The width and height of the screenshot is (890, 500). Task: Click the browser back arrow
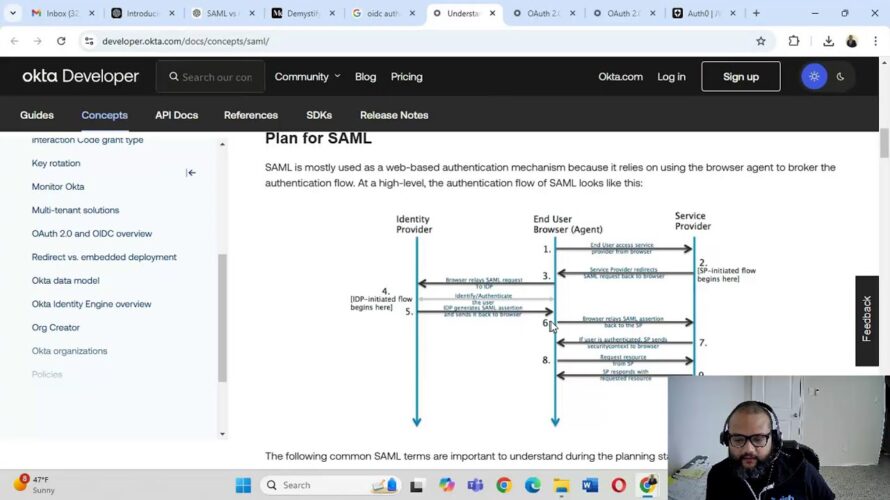click(14, 41)
